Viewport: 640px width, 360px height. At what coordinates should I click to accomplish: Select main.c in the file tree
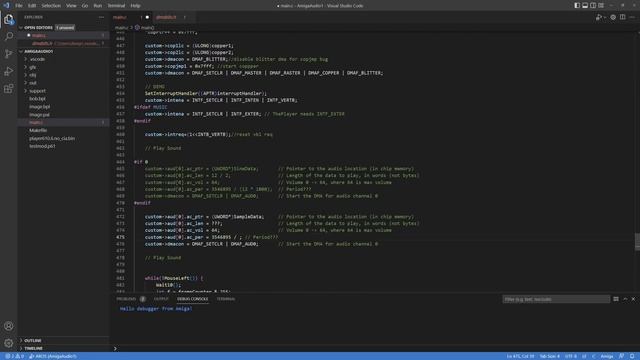click(x=64, y=122)
